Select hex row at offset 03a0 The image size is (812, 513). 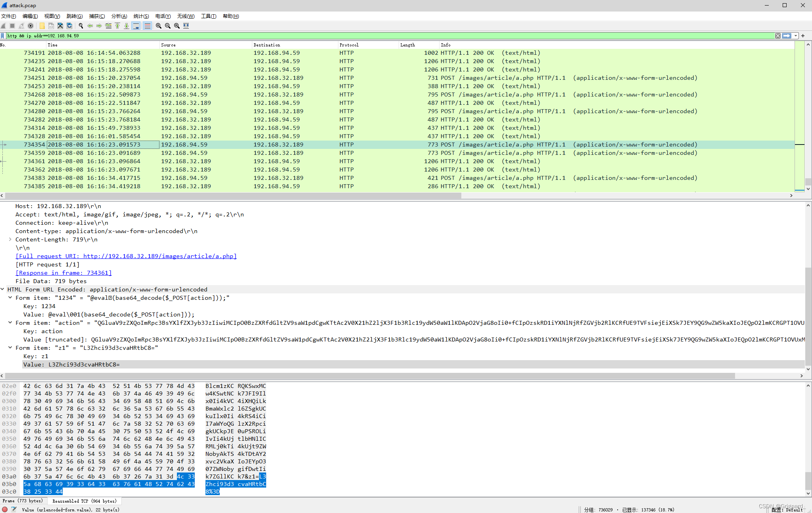coord(134,476)
